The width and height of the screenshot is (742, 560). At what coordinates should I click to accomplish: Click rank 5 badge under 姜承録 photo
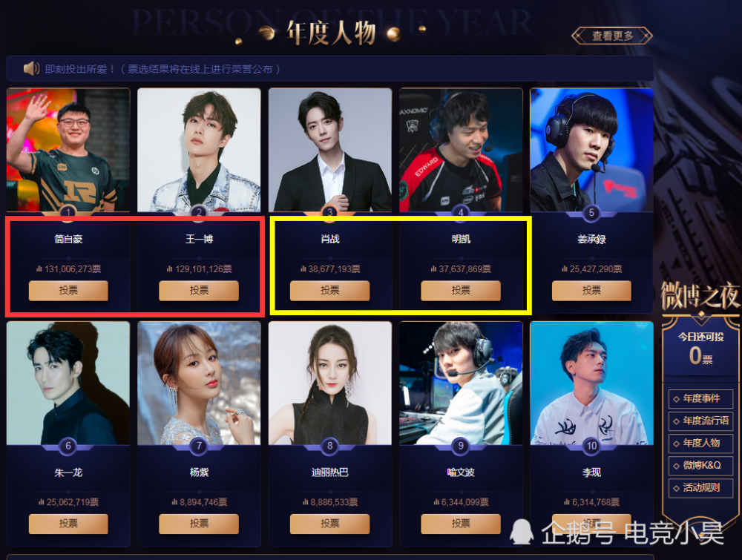tap(591, 213)
